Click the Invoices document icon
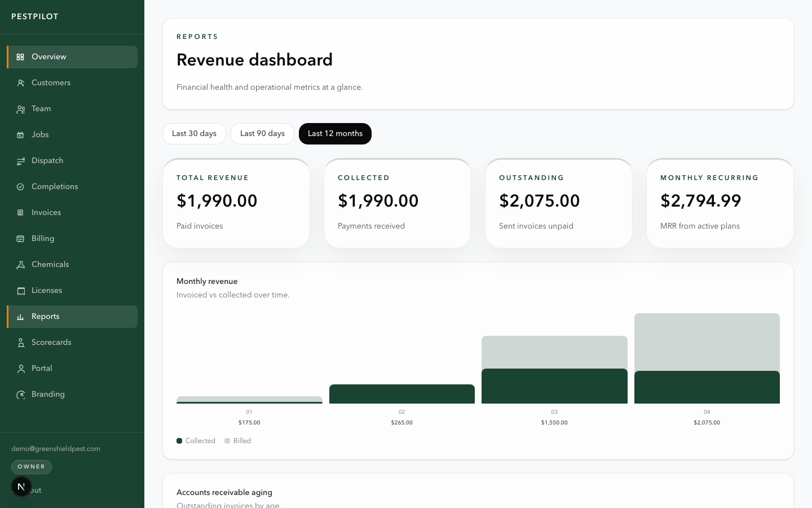Viewport: 812px width, 508px height. coord(20,213)
